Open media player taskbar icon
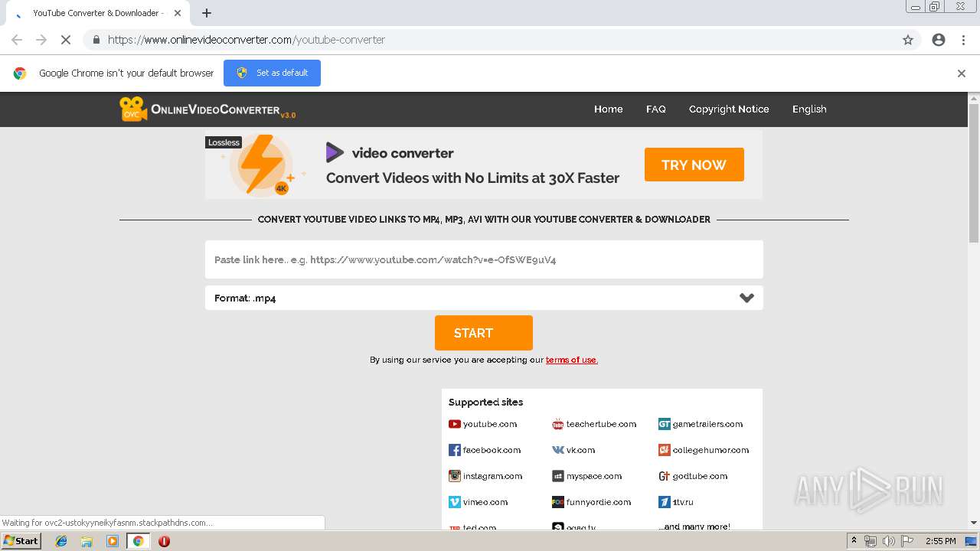Image resolution: width=980 pixels, height=551 pixels. [x=113, y=541]
